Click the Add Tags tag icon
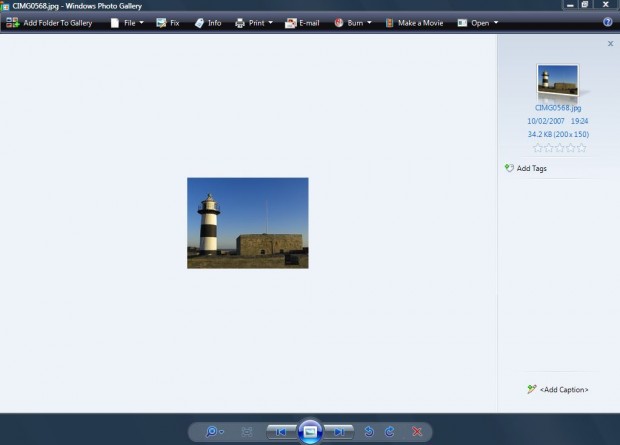 tap(509, 168)
